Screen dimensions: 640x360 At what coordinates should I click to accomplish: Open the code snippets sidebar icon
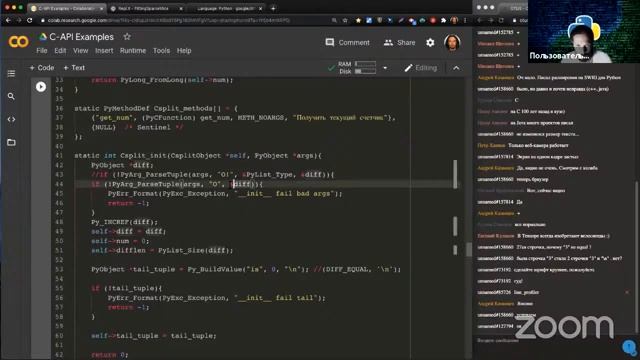(x=11, y=119)
